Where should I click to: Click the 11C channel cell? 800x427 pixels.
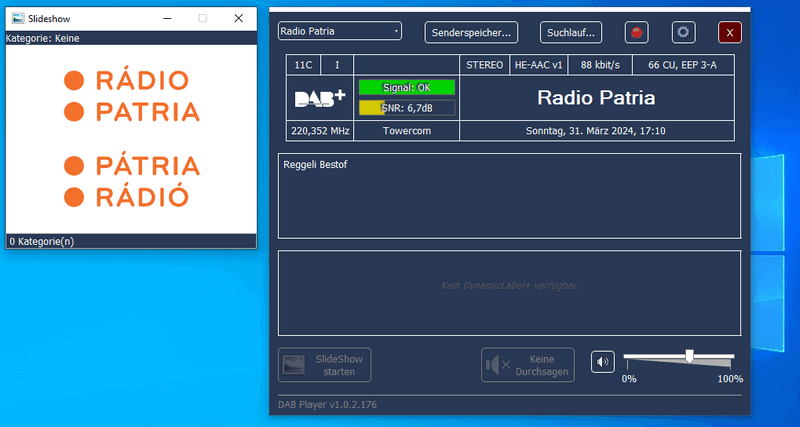pos(304,65)
